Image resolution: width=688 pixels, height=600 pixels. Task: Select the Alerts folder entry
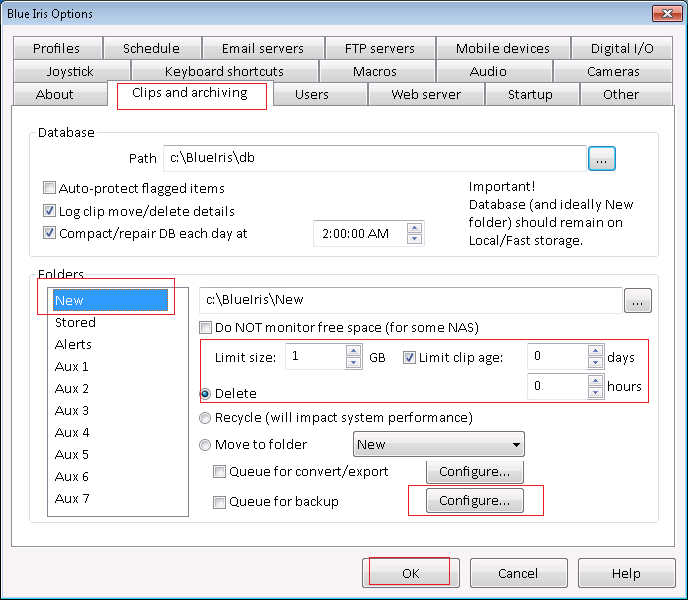(x=73, y=344)
